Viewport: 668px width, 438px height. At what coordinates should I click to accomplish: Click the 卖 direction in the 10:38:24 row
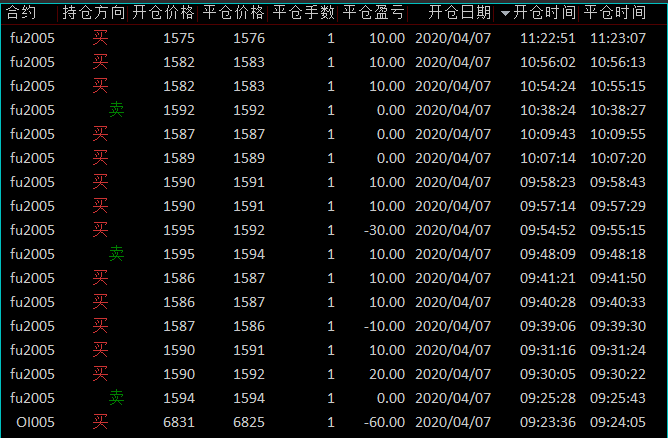coord(116,110)
